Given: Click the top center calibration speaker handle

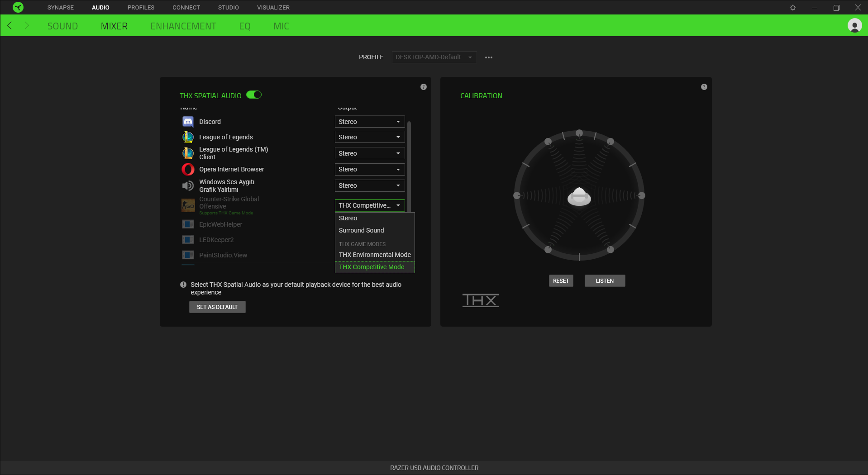Looking at the screenshot, I should [x=579, y=133].
